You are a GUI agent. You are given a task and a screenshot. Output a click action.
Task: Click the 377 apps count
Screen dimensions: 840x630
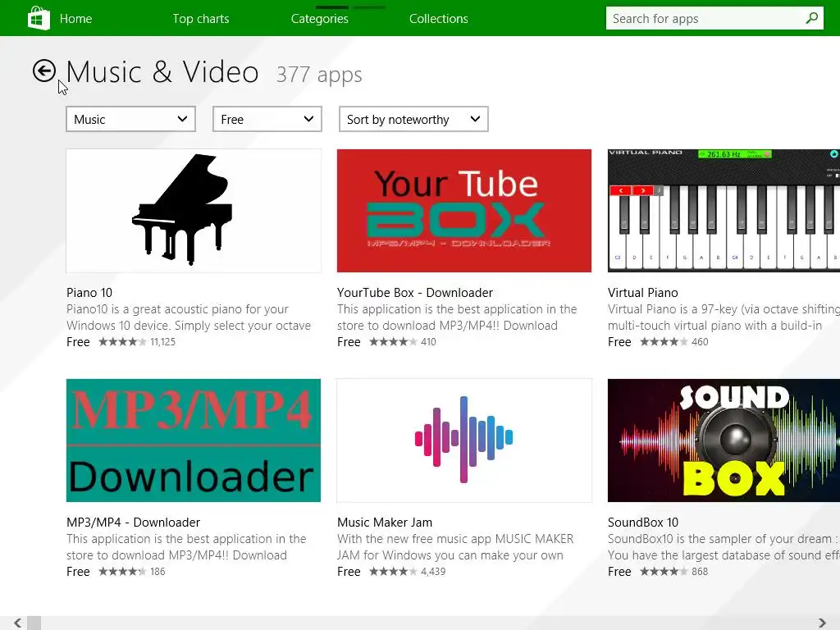(319, 75)
